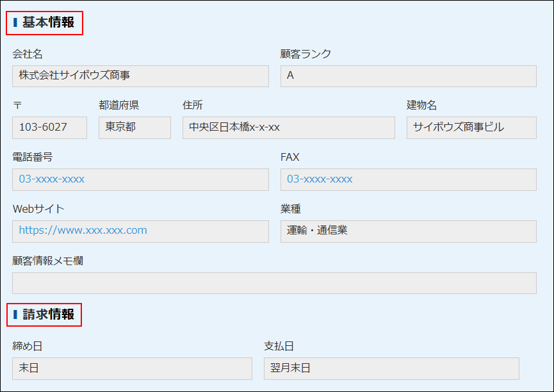Click the 基本情報 section header
The height and width of the screenshot is (392, 554).
click(42, 20)
